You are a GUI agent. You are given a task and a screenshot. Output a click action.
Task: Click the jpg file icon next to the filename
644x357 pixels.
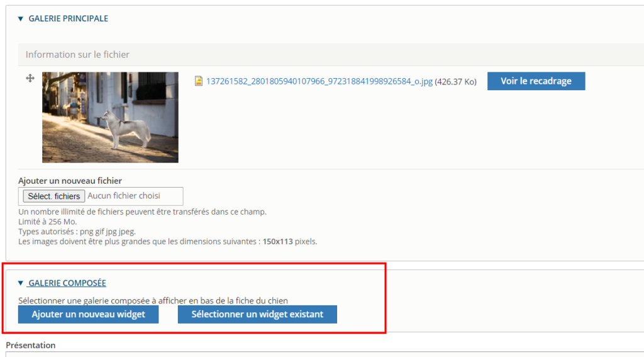click(198, 81)
